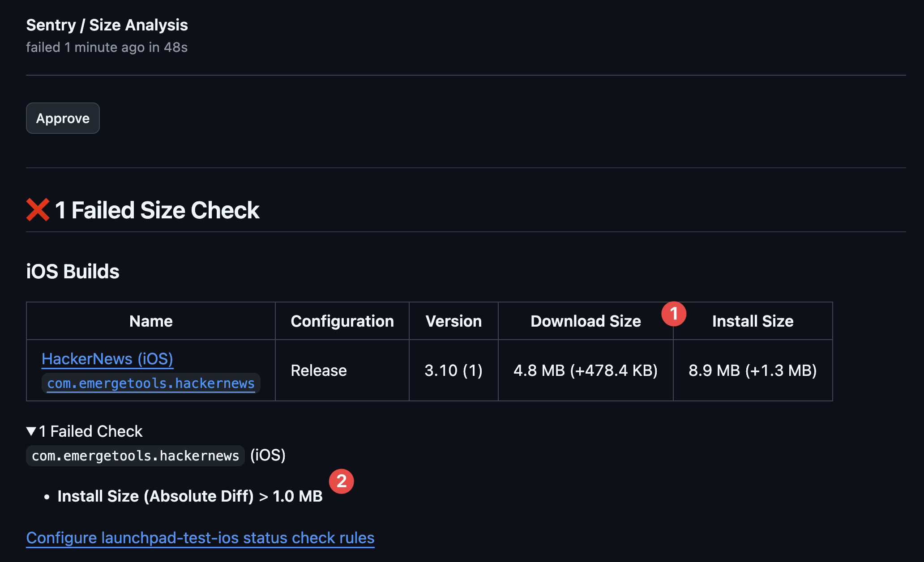The height and width of the screenshot is (562, 924).
Task: Click the 3.10 (1) version cell
Action: (453, 370)
